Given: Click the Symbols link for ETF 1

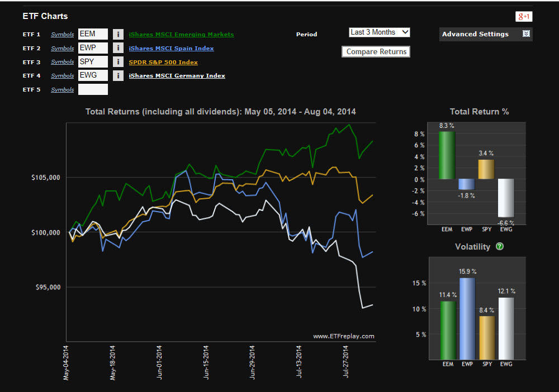Looking at the screenshot, I should [x=62, y=35].
